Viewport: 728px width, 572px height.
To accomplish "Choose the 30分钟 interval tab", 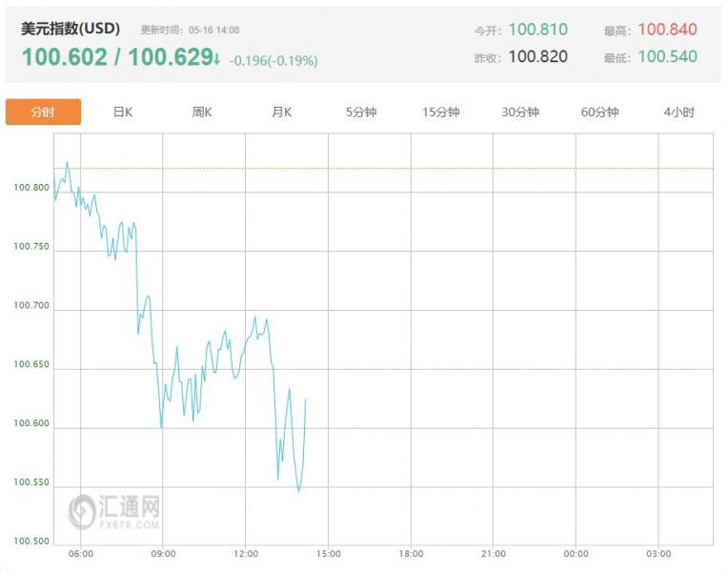I will [520, 112].
